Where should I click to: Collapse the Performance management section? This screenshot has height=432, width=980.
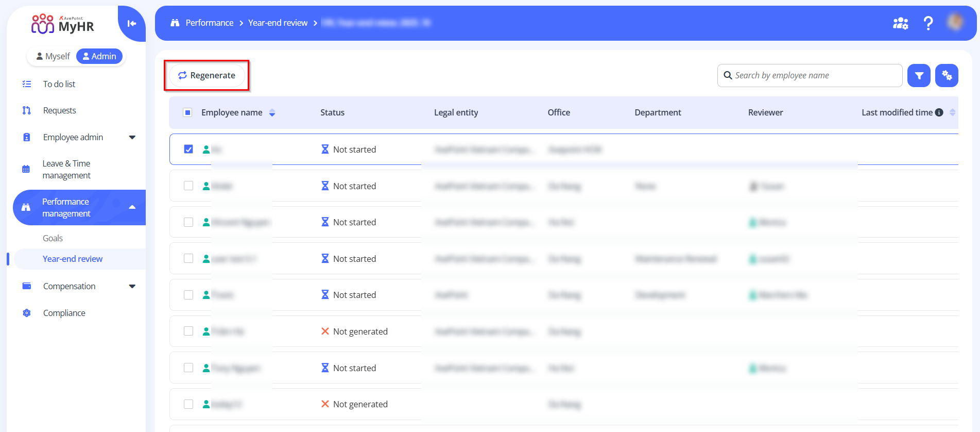tap(132, 207)
